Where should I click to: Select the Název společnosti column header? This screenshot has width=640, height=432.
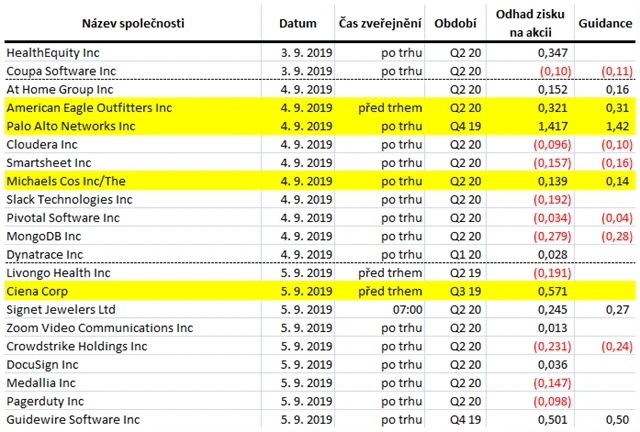click(x=133, y=23)
